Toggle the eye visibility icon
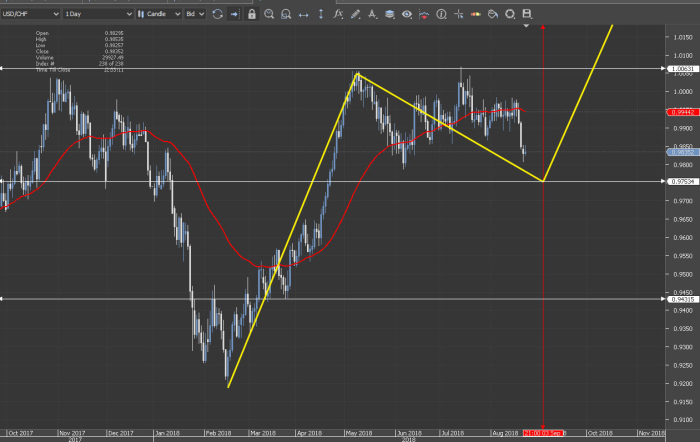Image resolution: width=700 pixels, height=442 pixels. tap(407, 14)
